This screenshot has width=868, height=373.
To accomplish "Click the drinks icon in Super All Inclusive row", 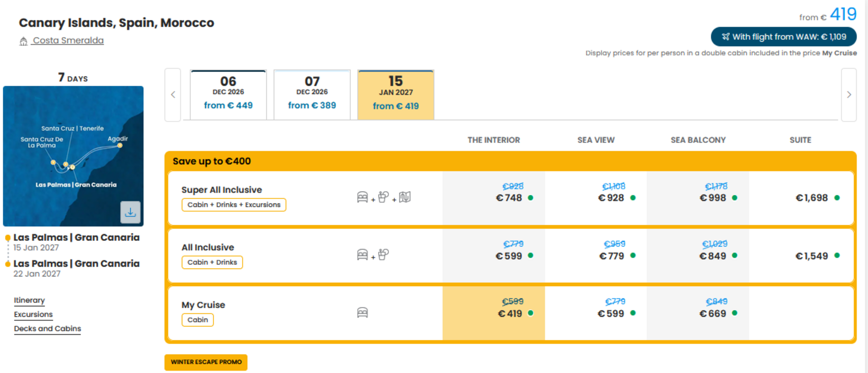I will tap(383, 197).
